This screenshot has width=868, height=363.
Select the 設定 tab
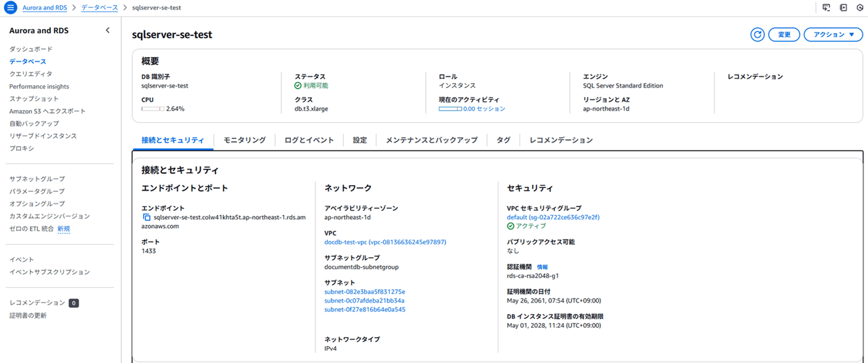tap(360, 140)
